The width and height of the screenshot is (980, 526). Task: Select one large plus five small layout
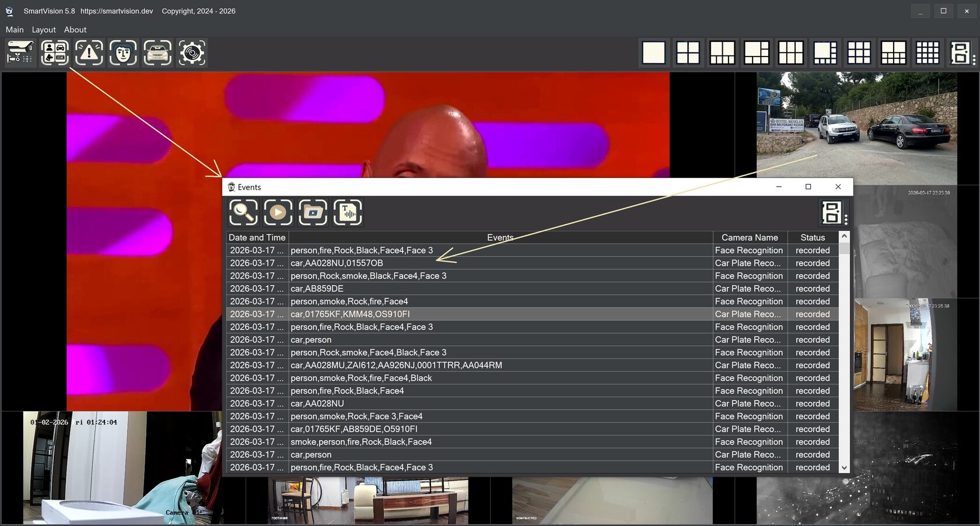click(x=757, y=52)
